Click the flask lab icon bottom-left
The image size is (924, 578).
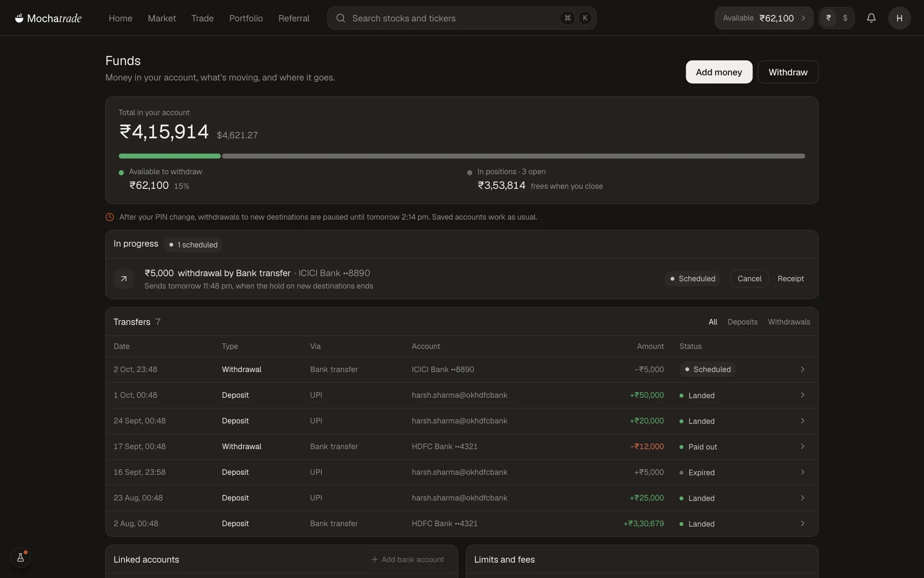coord(20,557)
